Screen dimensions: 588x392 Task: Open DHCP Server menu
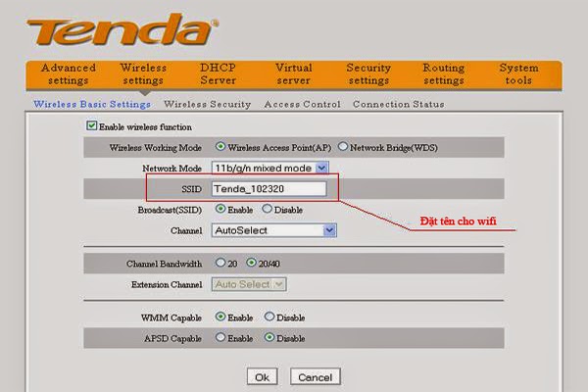pos(218,73)
